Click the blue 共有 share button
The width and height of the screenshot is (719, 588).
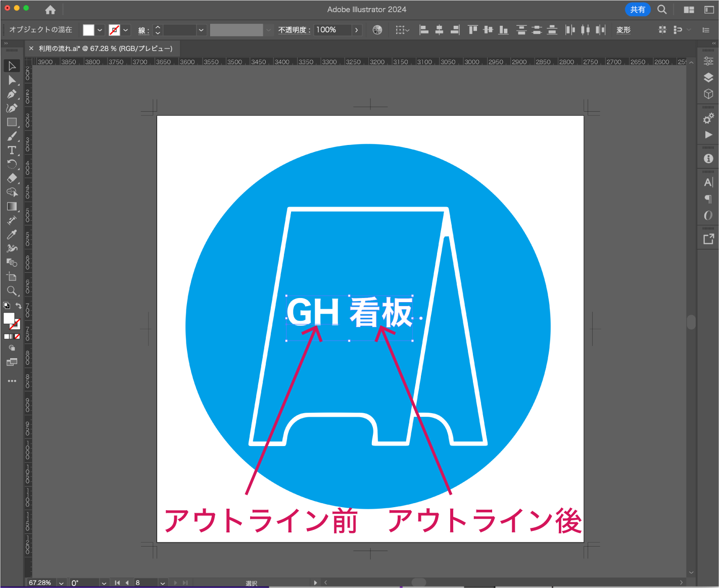(637, 10)
